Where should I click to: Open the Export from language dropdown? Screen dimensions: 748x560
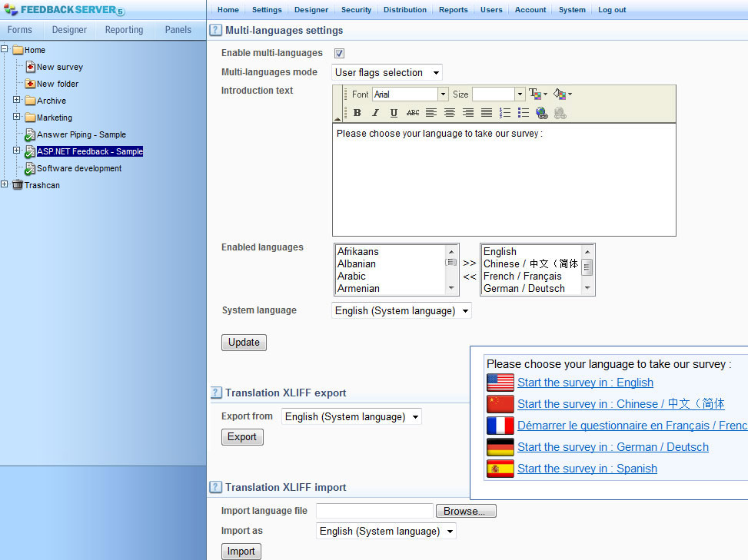click(x=351, y=416)
